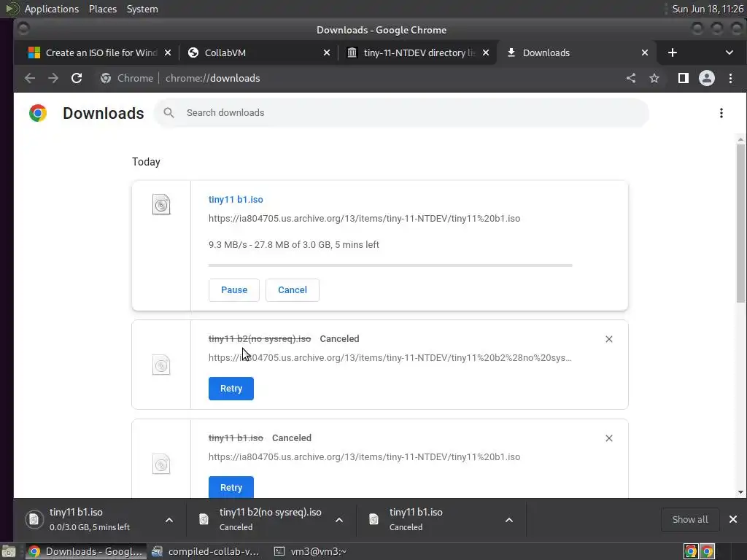This screenshot has height=560, width=747.
Task: Pause the tiny11 b1.iso download
Action: (x=234, y=290)
